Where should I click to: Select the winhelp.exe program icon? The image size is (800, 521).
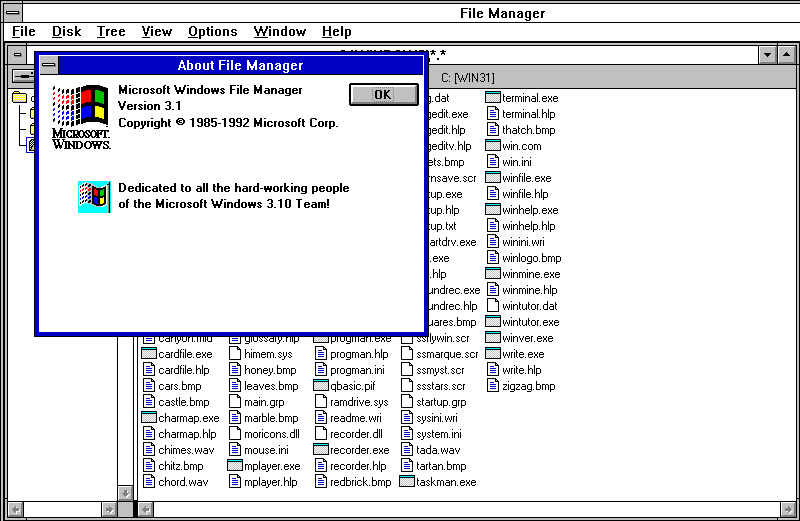tap(492, 210)
